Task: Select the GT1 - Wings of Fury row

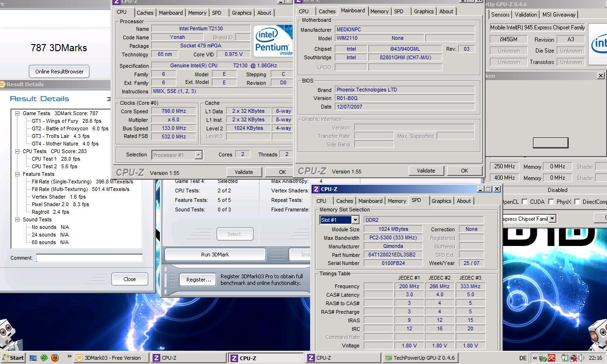Action: point(66,121)
